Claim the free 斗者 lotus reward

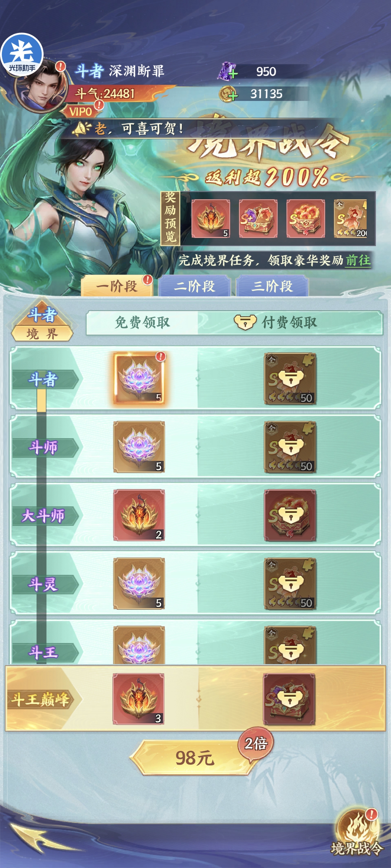(x=139, y=378)
